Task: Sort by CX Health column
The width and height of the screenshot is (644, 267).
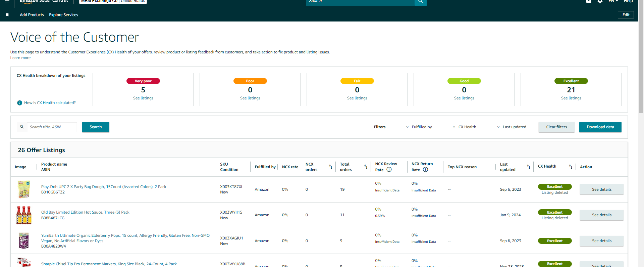Action: [x=571, y=167]
